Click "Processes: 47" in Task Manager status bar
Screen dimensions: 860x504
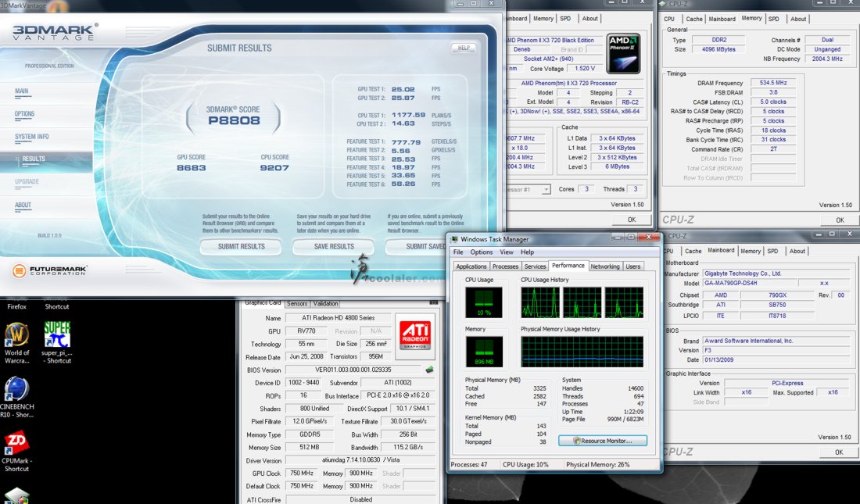(x=469, y=464)
